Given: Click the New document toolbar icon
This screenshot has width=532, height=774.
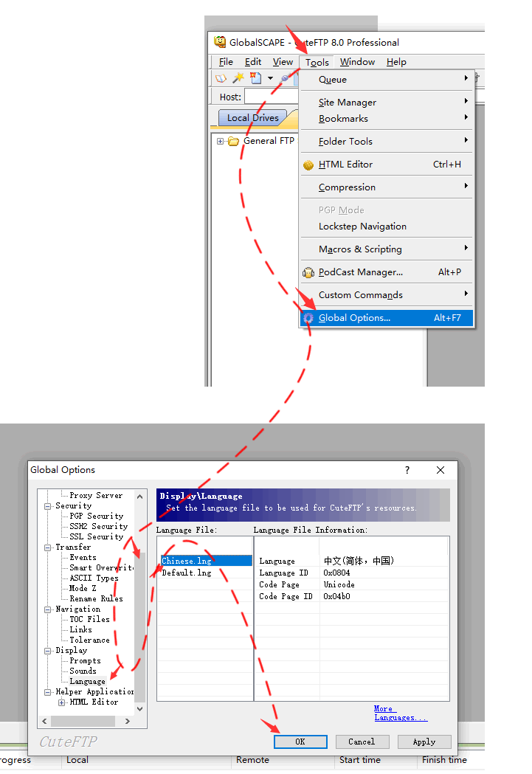Looking at the screenshot, I should pyautogui.click(x=255, y=78).
